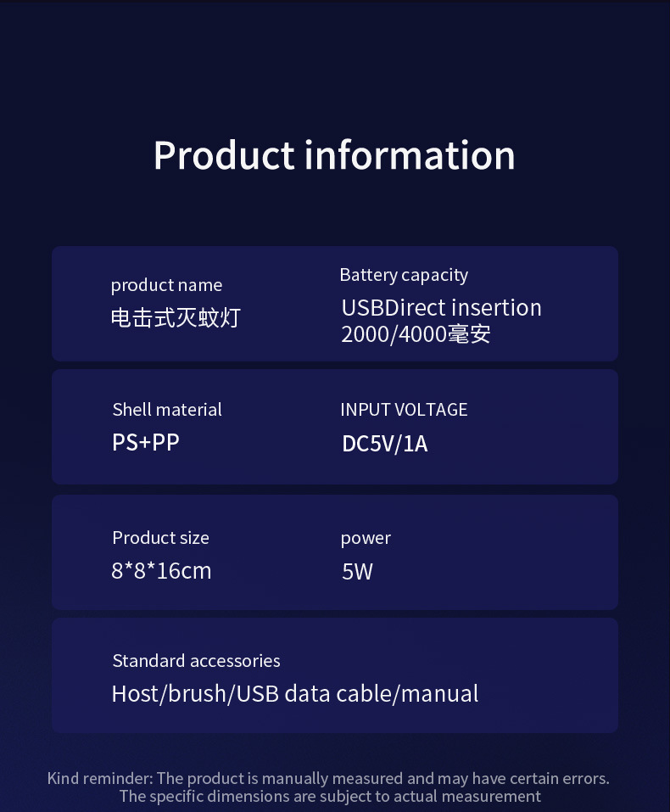Click the "USBDirect insertion" text
This screenshot has height=812, width=670.
[x=441, y=307]
